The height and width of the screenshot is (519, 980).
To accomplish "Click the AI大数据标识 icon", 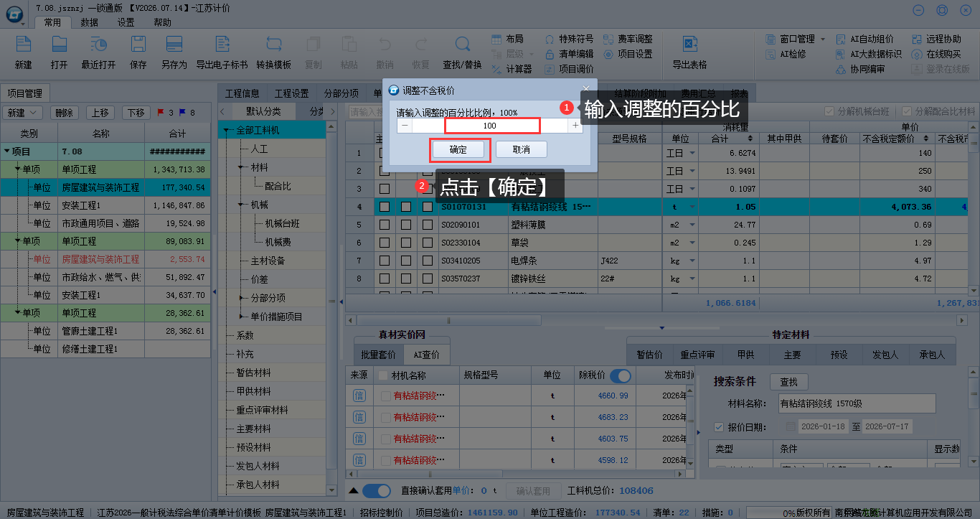I will (842, 54).
